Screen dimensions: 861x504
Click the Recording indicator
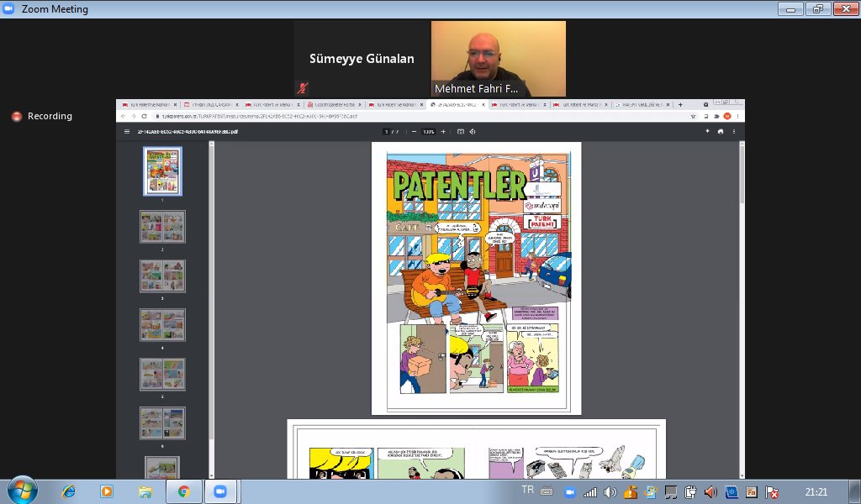42,116
